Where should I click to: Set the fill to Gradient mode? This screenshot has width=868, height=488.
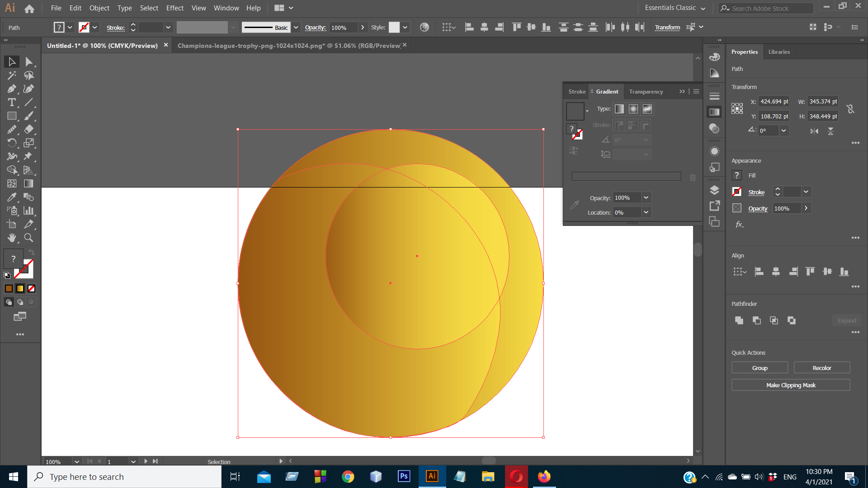(x=20, y=288)
